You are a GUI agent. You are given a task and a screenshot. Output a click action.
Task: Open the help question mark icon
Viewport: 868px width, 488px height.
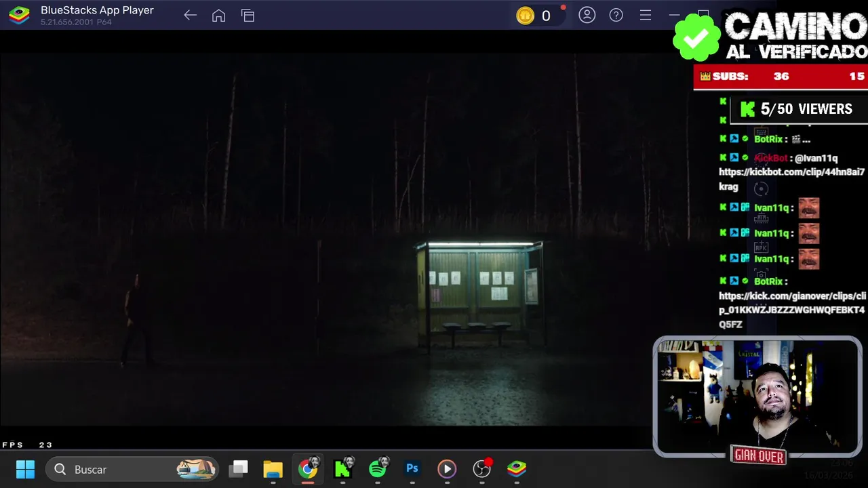coord(616,15)
